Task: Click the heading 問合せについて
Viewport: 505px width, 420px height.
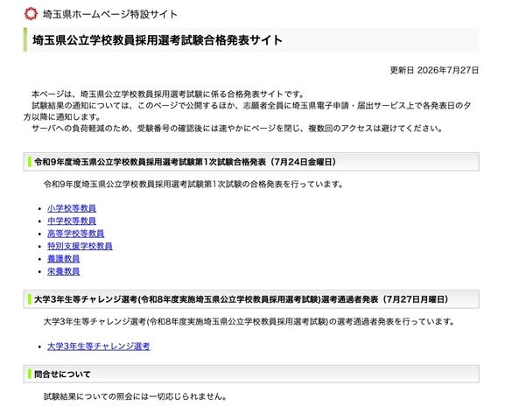Action: (62, 374)
